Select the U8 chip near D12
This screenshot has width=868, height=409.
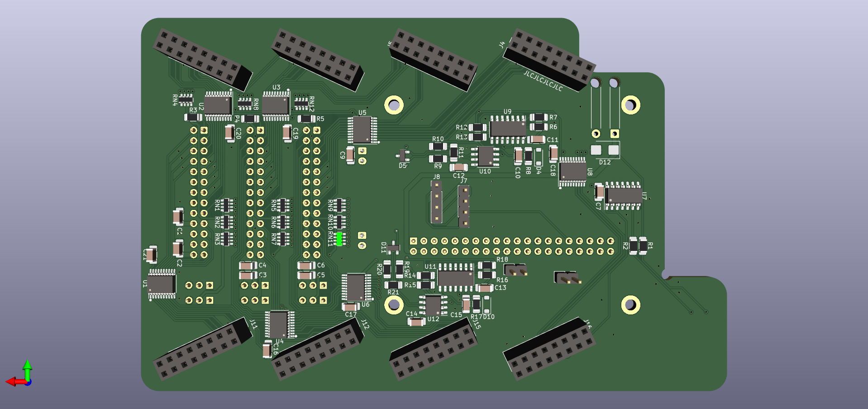click(x=573, y=172)
